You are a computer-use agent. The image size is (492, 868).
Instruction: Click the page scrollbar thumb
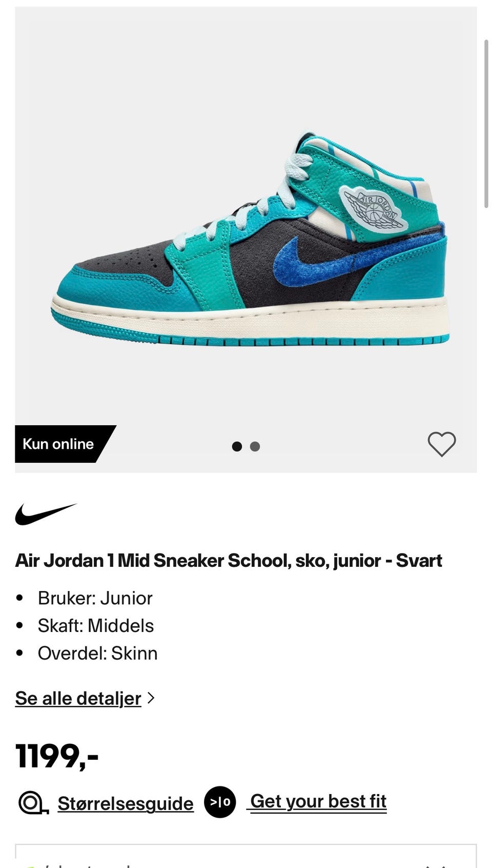pyautogui.click(x=486, y=124)
